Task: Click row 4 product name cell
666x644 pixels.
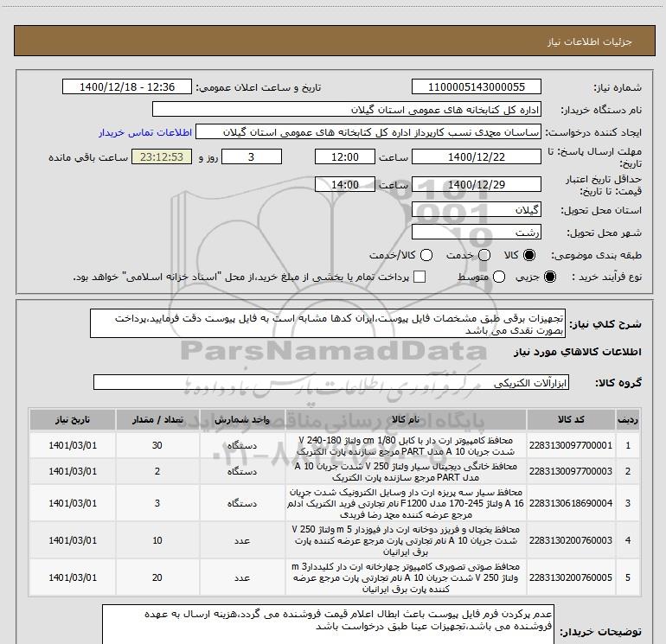Action: click(x=406, y=540)
